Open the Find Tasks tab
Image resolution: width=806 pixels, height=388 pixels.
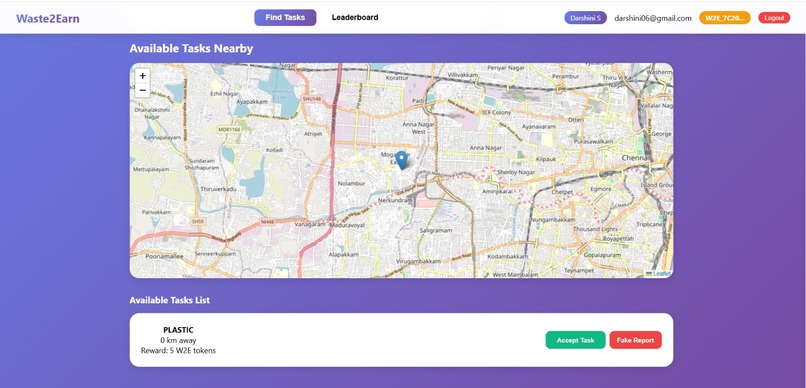coord(285,17)
